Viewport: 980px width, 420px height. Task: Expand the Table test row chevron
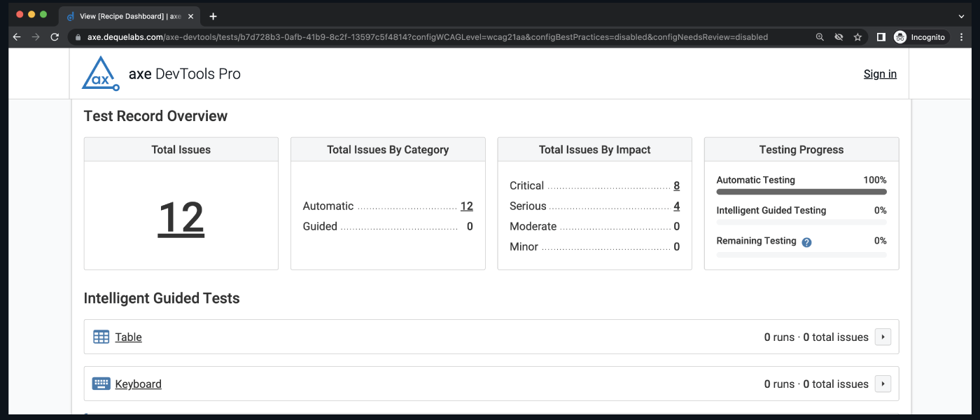click(883, 337)
